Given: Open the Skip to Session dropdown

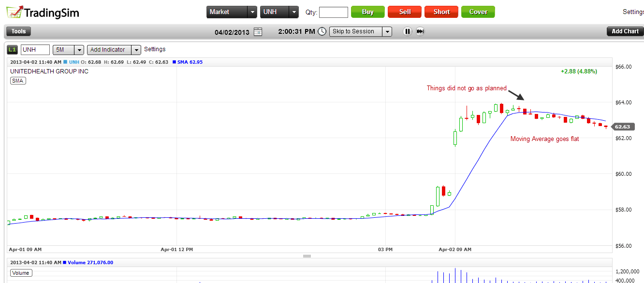Looking at the screenshot, I should click(x=386, y=32).
